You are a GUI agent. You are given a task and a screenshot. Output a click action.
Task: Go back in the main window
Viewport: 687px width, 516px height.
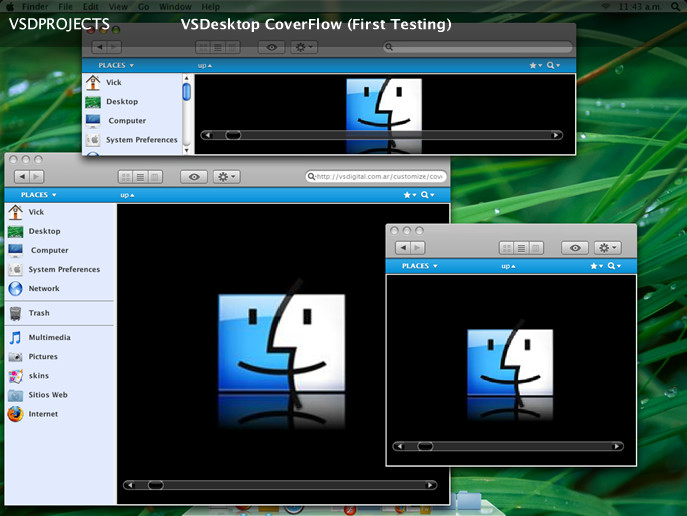[21, 177]
